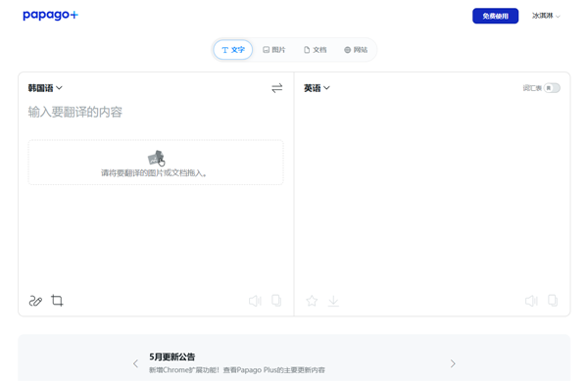Play source text audio speaker icon
Viewport: 588px width, 382px height.
tap(255, 301)
